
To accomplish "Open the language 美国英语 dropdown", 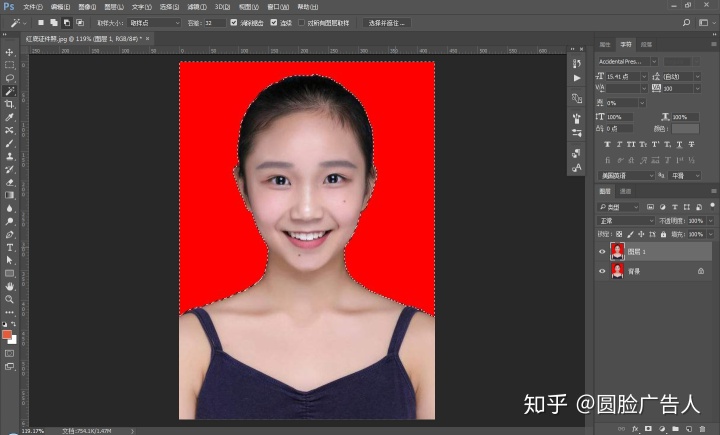I will point(626,175).
